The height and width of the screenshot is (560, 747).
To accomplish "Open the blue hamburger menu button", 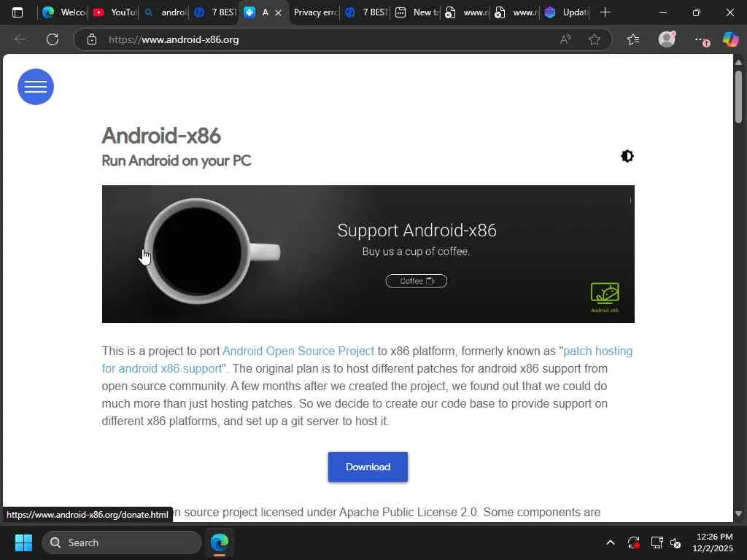I will (36, 87).
